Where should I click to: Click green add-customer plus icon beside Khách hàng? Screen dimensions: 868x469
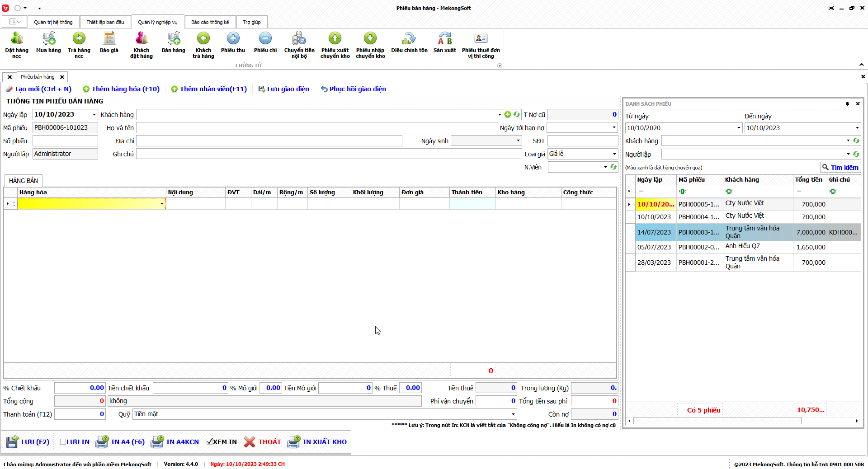coord(508,115)
